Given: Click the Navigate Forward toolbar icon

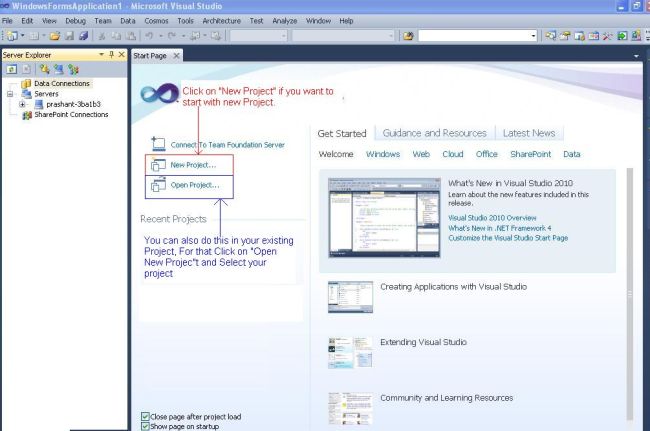Looking at the screenshot, I should 216,36.
